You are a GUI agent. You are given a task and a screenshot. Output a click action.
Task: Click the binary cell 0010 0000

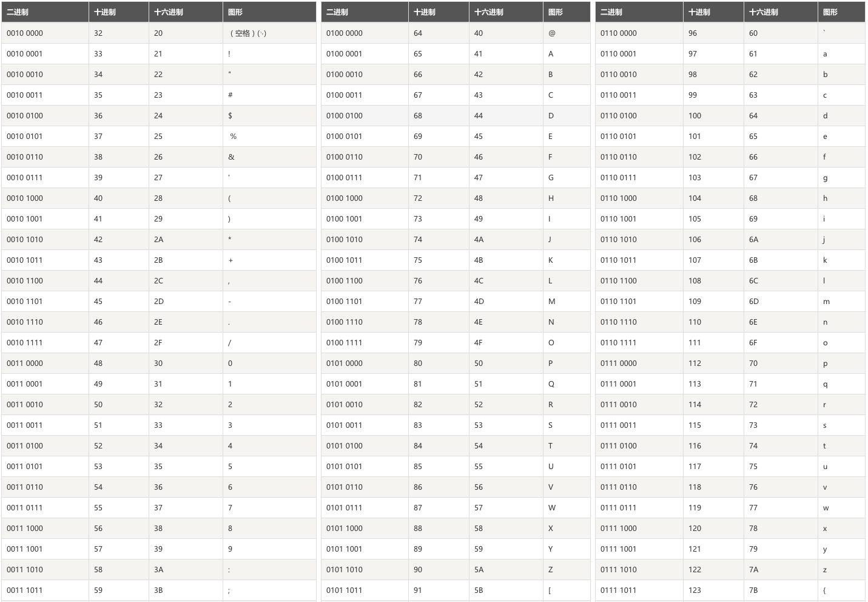coord(25,33)
